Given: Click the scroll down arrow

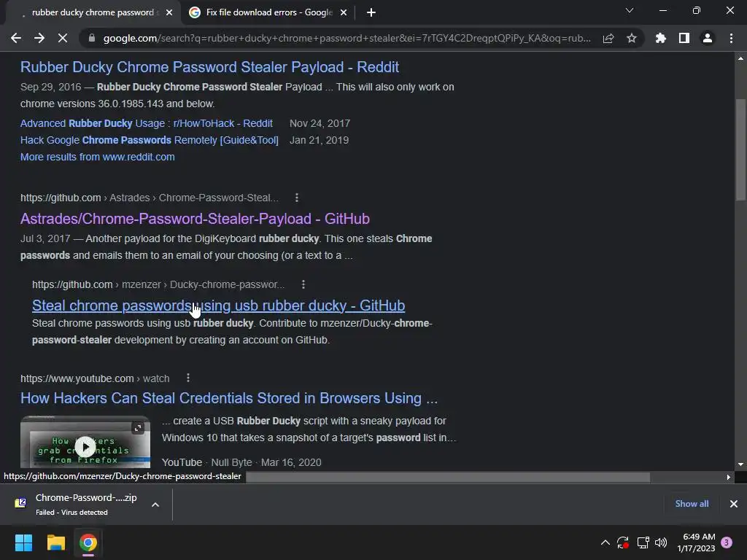Looking at the screenshot, I should pyautogui.click(x=741, y=464).
